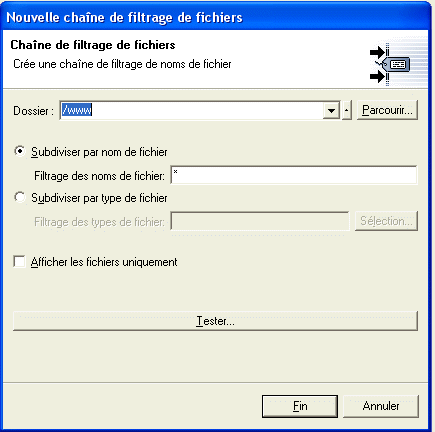Enable "Afficher les fichiers uniquement" checkbox
Viewport: 435px width, 432px height.
[19, 262]
